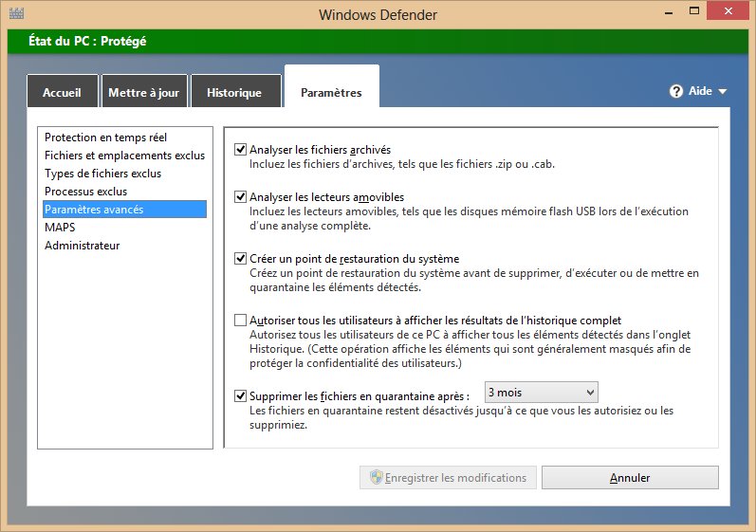This screenshot has height=532, width=756.
Task: Open the Mettre à jour tab
Action: pyautogui.click(x=142, y=93)
